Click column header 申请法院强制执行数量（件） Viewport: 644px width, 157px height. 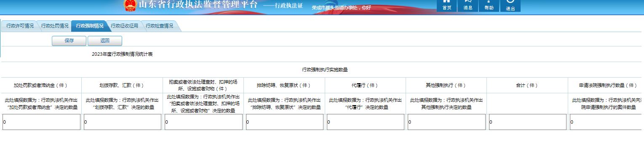(608, 85)
